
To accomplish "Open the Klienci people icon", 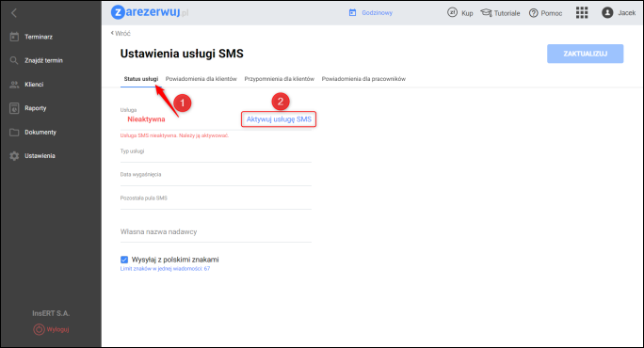I will pyautogui.click(x=14, y=85).
